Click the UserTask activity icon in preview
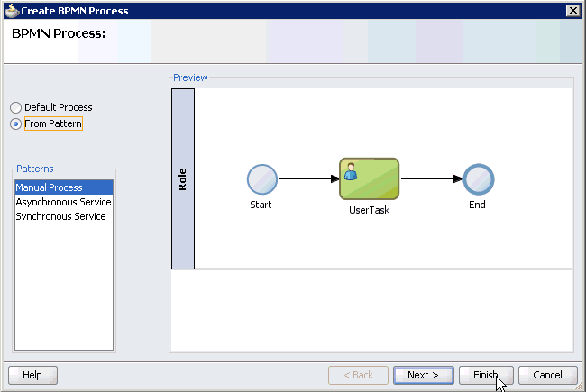The width and height of the screenshot is (586, 392). pyautogui.click(x=370, y=178)
